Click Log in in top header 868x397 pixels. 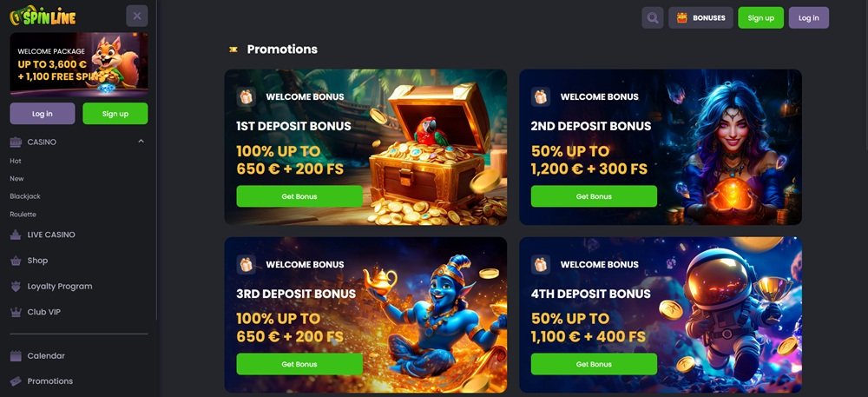(809, 17)
